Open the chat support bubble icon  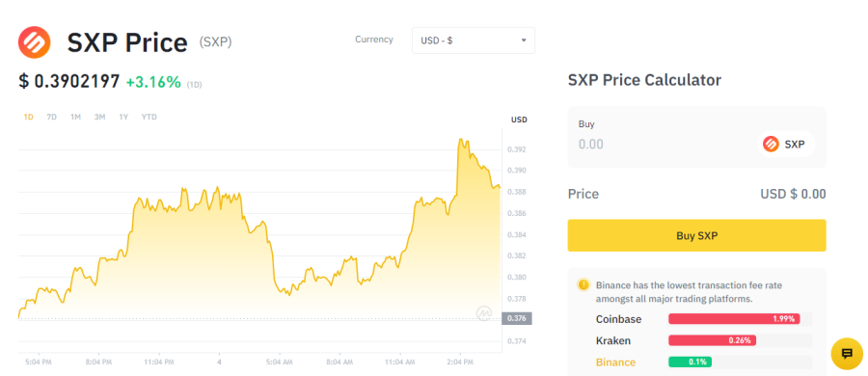point(847,353)
